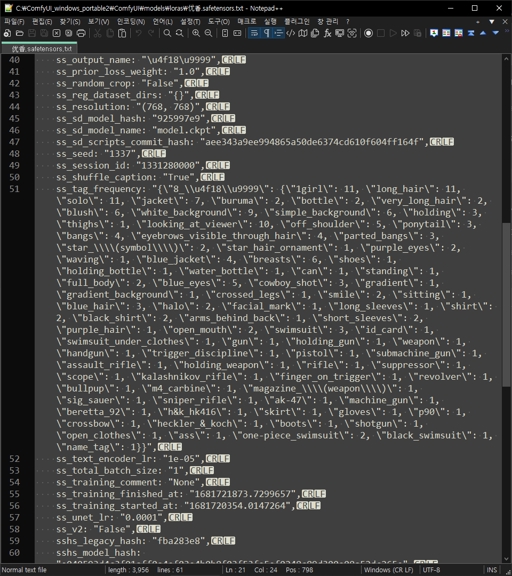
Task: Click line number 51 in the margin
Action: point(14,189)
